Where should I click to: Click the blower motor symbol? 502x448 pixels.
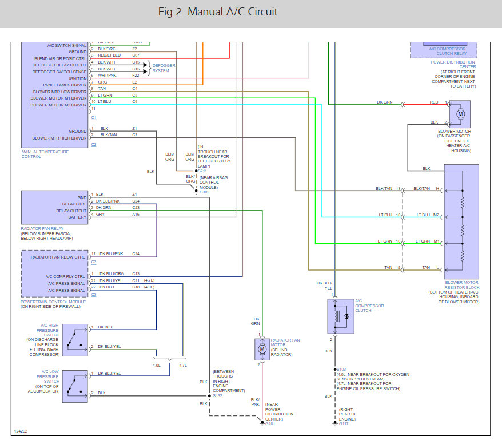point(460,114)
